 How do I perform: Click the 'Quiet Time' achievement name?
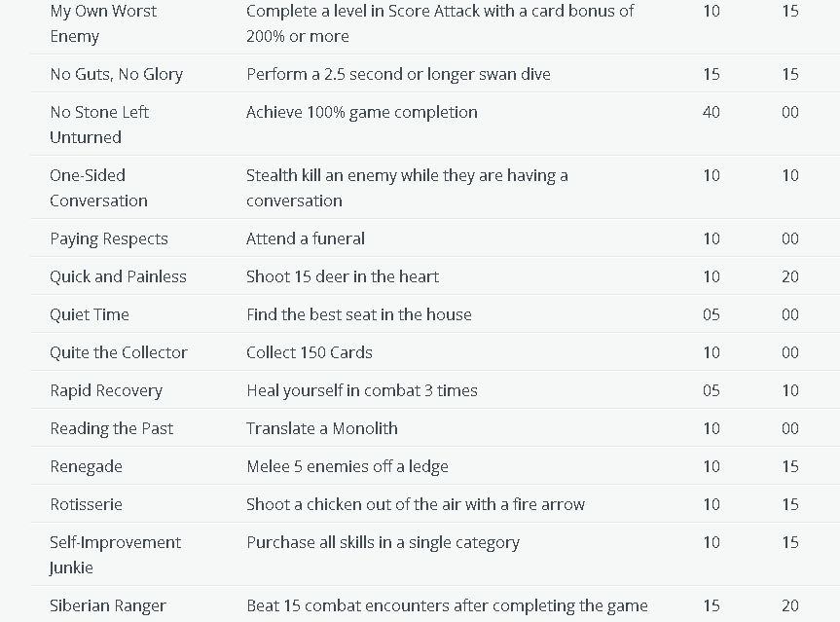[90, 314]
